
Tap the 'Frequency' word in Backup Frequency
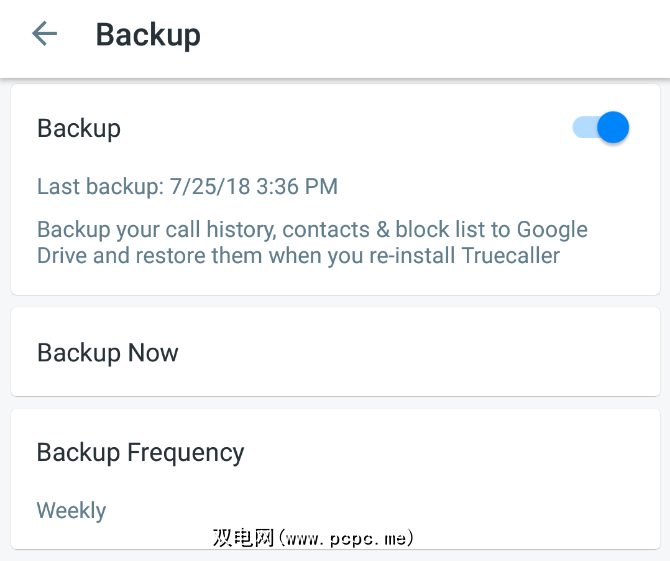pos(186,452)
